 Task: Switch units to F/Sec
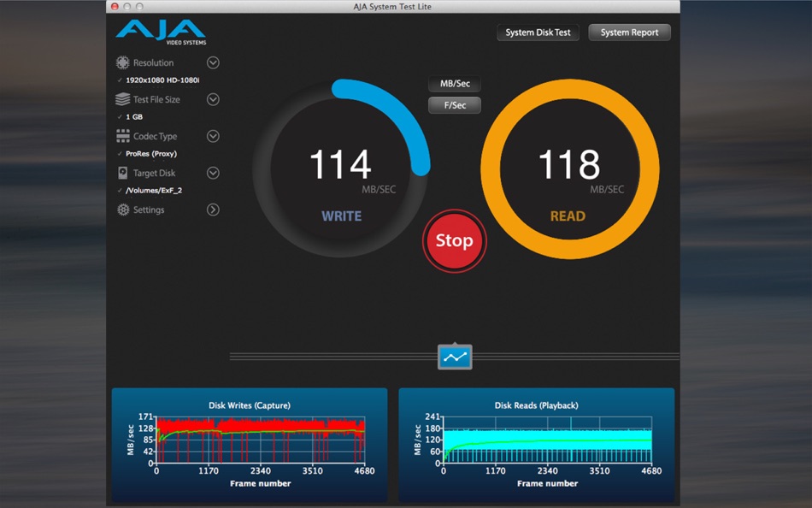point(455,105)
